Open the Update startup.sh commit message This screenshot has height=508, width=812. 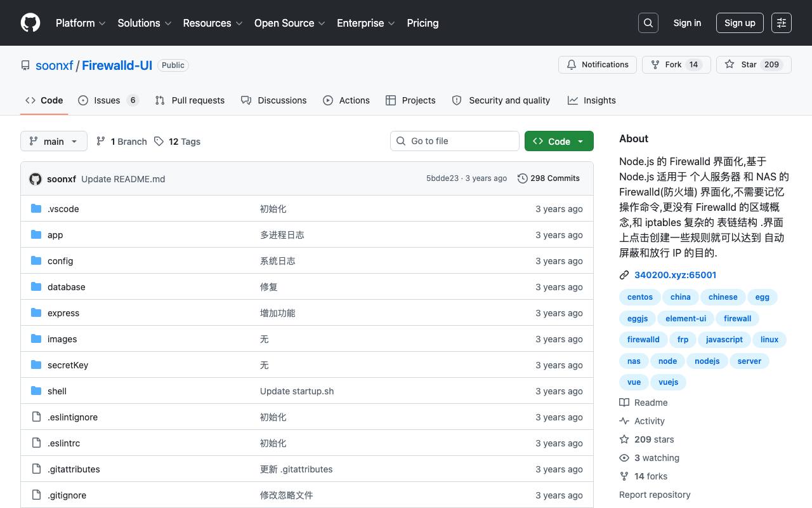297,391
